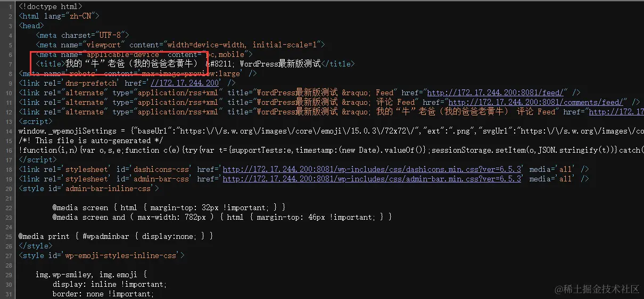The image size is (644, 299).
Task: Click the !function(i,n) code line
Action: [331, 150]
